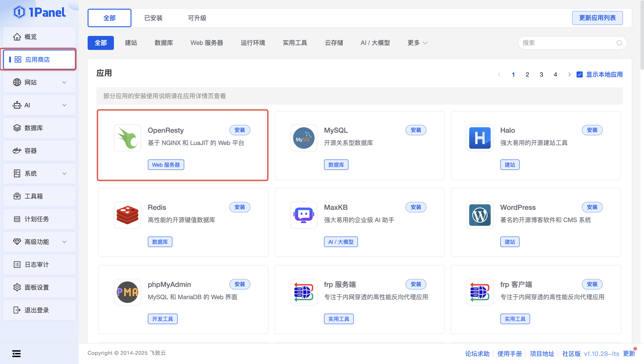Open the frp 客户端 app logo
Viewport: 644px width, 364px height.
(x=480, y=292)
